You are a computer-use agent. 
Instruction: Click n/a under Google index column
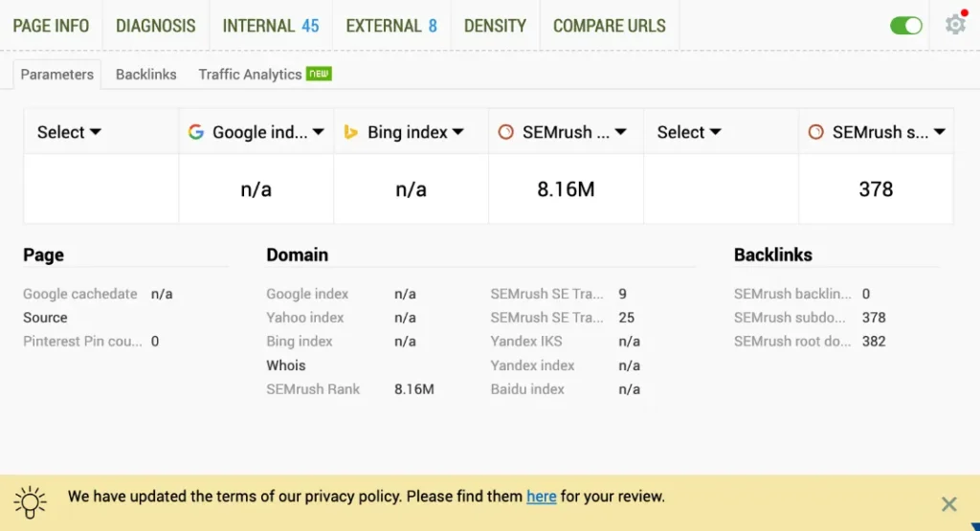(x=256, y=189)
